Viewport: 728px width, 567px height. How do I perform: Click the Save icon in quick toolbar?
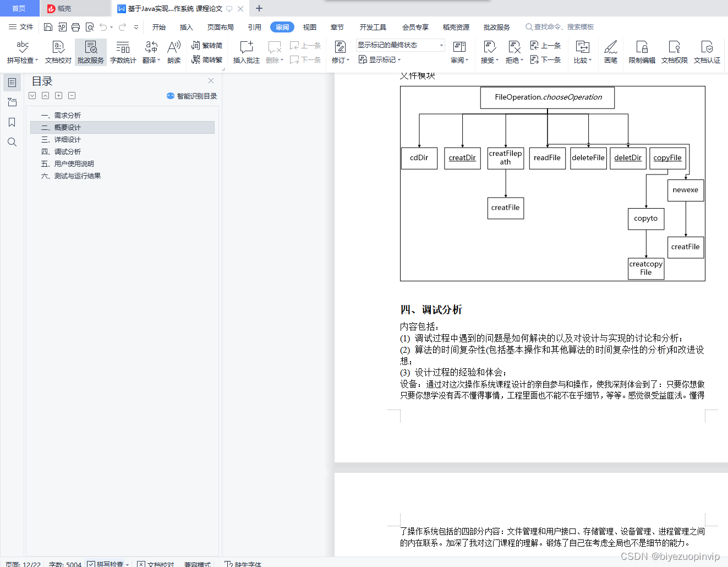pos(48,27)
